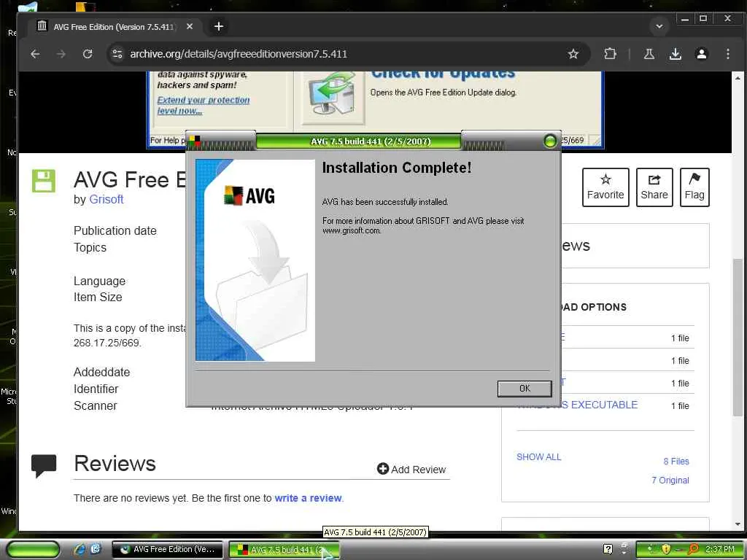Image resolution: width=747 pixels, height=560 pixels.
Task: Click the Reviews speech bubble icon
Action: pos(44,465)
